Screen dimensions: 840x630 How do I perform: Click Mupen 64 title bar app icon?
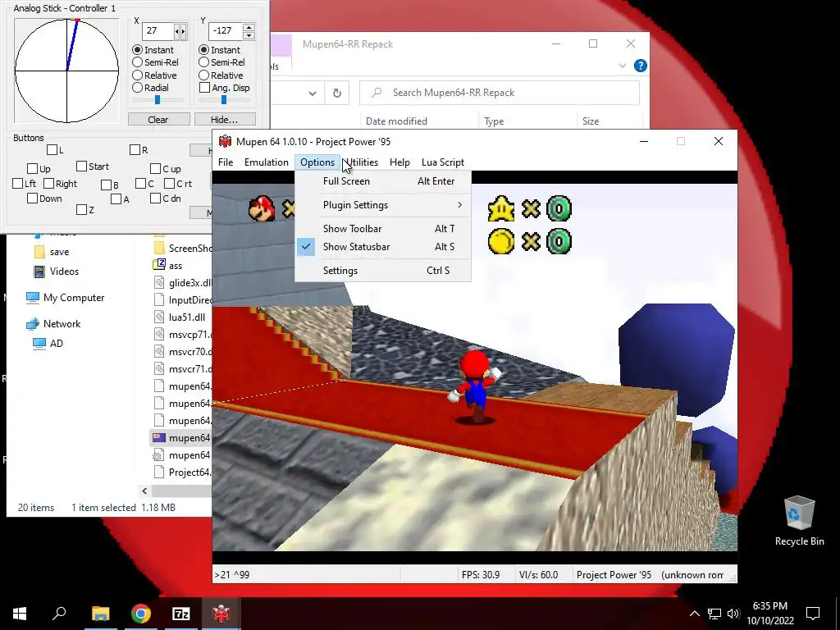225,141
